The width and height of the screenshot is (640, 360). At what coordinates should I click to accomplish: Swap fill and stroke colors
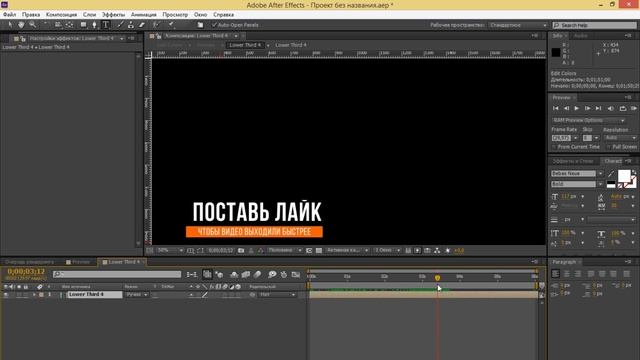click(633, 172)
